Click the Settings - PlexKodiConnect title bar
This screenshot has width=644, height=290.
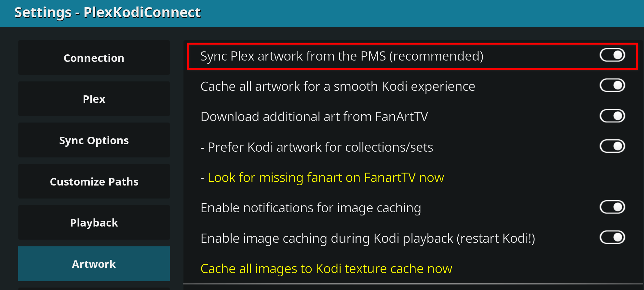107,12
